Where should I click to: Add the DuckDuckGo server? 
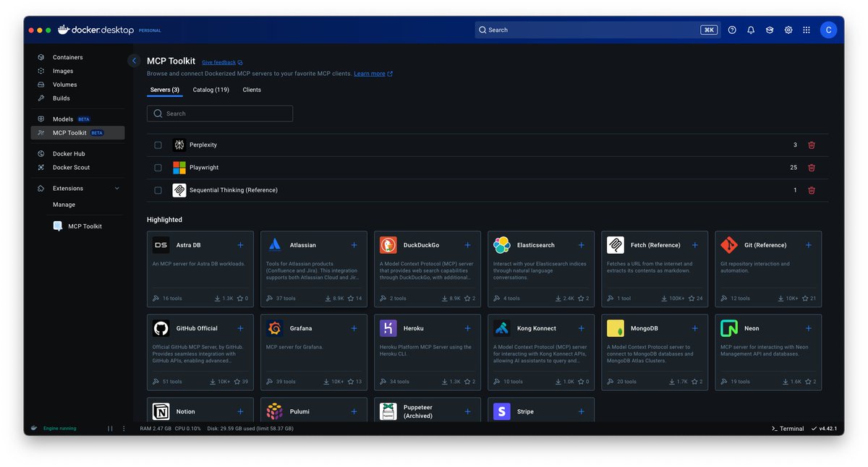[468, 245]
